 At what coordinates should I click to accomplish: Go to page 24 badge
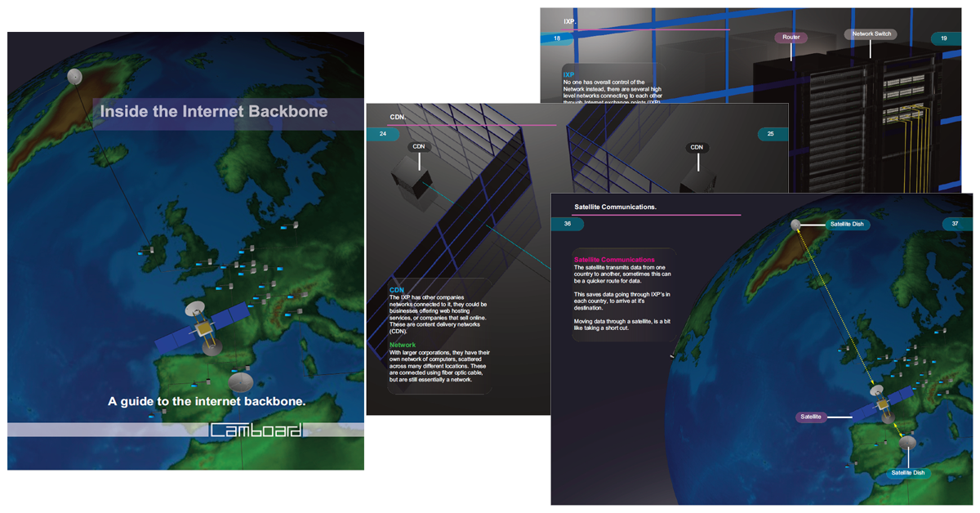click(383, 133)
